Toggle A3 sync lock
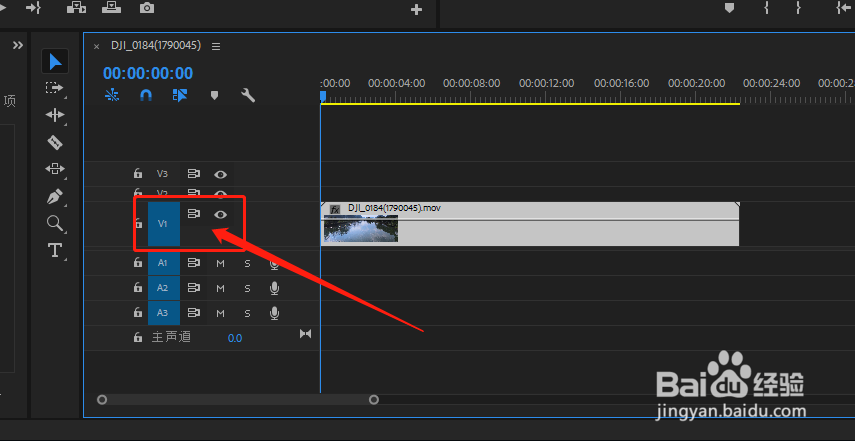Screen dimensions: 855x441 click(x=194, y=313)
